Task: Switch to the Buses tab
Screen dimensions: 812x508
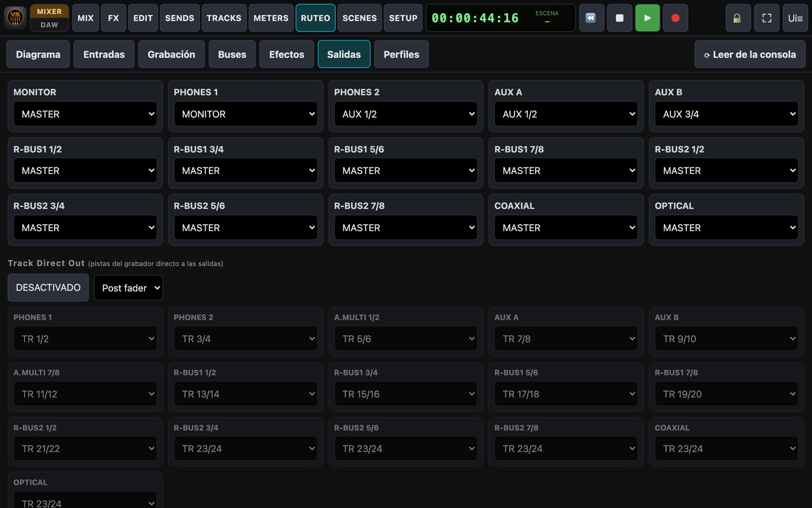Action: pyautogui.click(x=232, y=54)
